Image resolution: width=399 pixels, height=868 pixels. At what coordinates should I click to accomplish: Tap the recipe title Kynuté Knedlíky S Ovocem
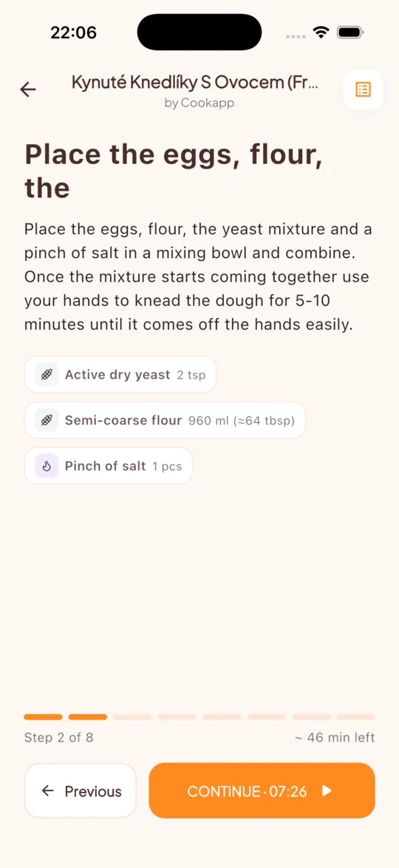pyautogui.click(x=195, y=83)
